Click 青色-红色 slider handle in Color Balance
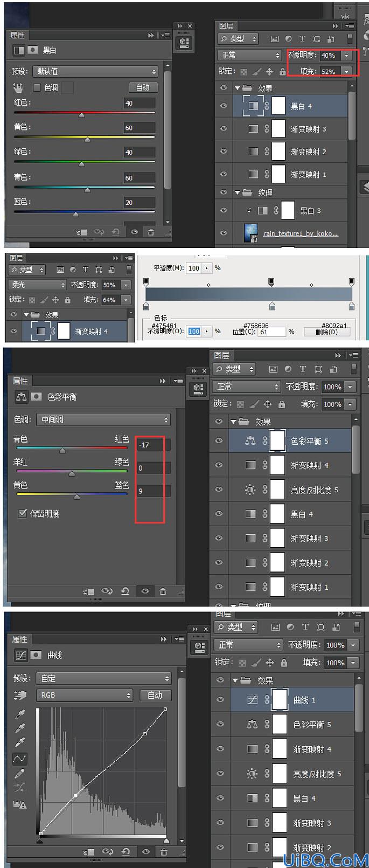Viewport: 369px width, 868px height. pyautogui.click(x=62, y=450)
